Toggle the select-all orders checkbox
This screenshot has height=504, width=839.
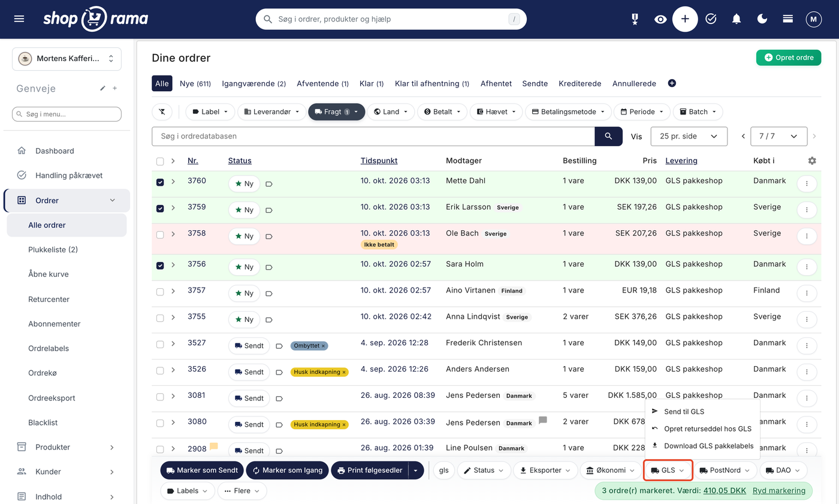point(160,161)
